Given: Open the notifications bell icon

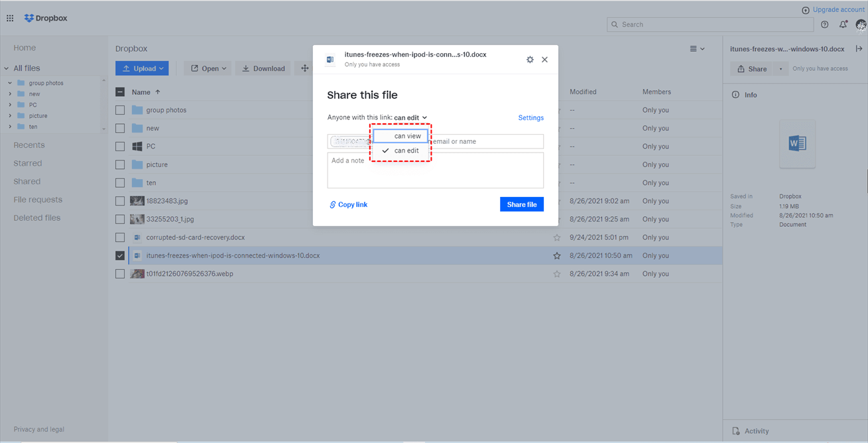Looking at the screenshot, I should (843, 25).
